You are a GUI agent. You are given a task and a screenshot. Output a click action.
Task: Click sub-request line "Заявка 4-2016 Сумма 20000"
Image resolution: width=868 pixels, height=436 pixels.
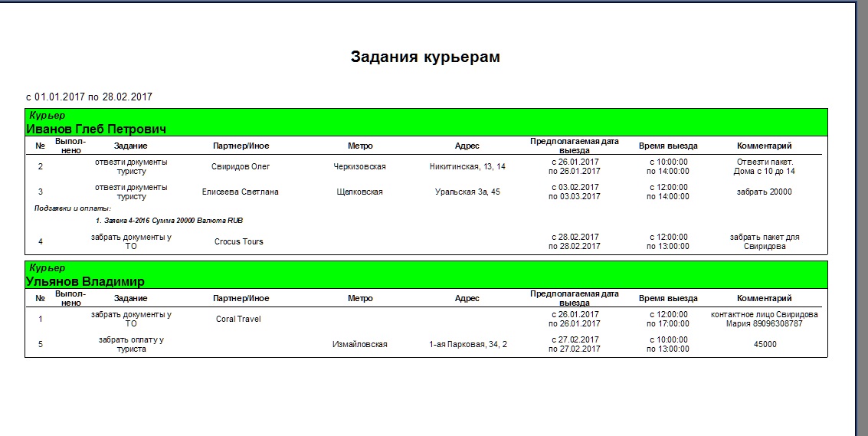(x=149, y=221)
